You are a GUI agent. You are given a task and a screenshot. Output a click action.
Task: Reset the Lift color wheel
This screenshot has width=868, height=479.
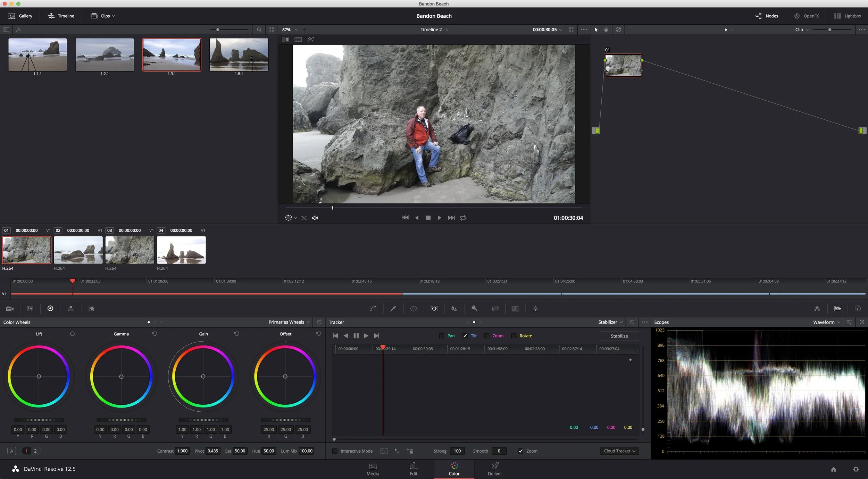pyautogui.click(x=72, y=334)
